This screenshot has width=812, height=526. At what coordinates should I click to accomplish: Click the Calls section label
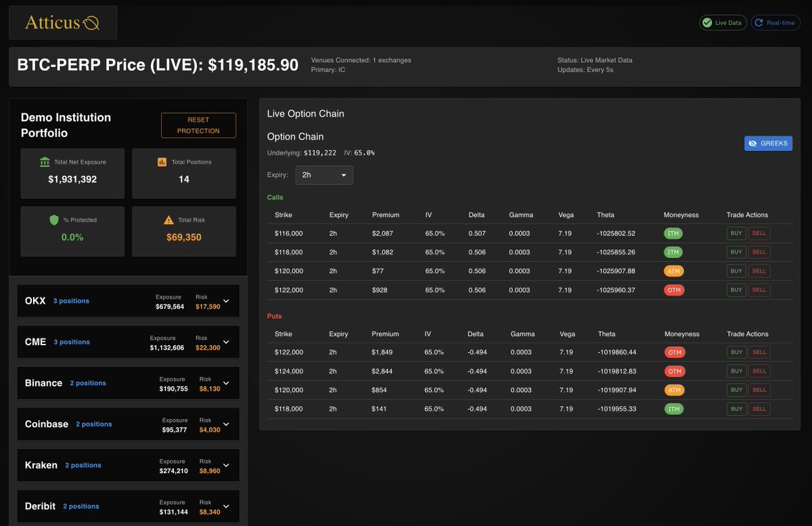click(275, 198)
